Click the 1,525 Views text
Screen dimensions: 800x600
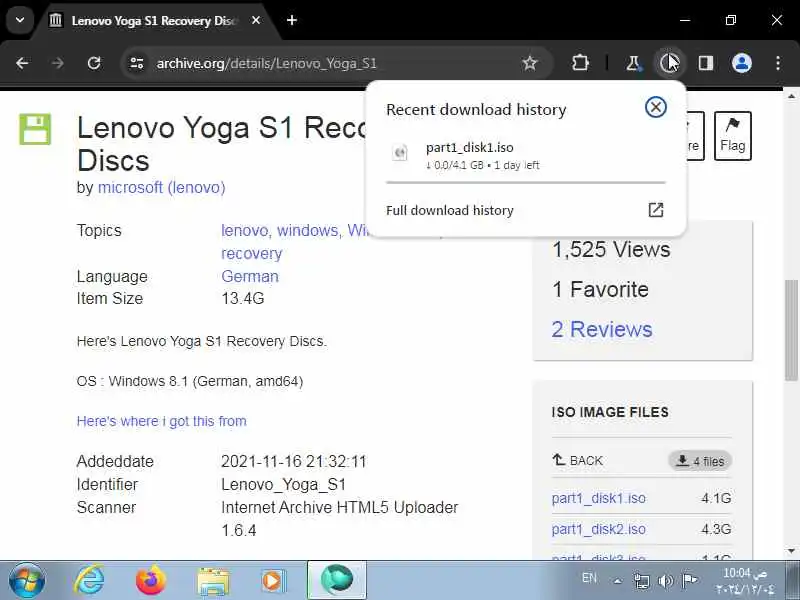tap(611, 249)
